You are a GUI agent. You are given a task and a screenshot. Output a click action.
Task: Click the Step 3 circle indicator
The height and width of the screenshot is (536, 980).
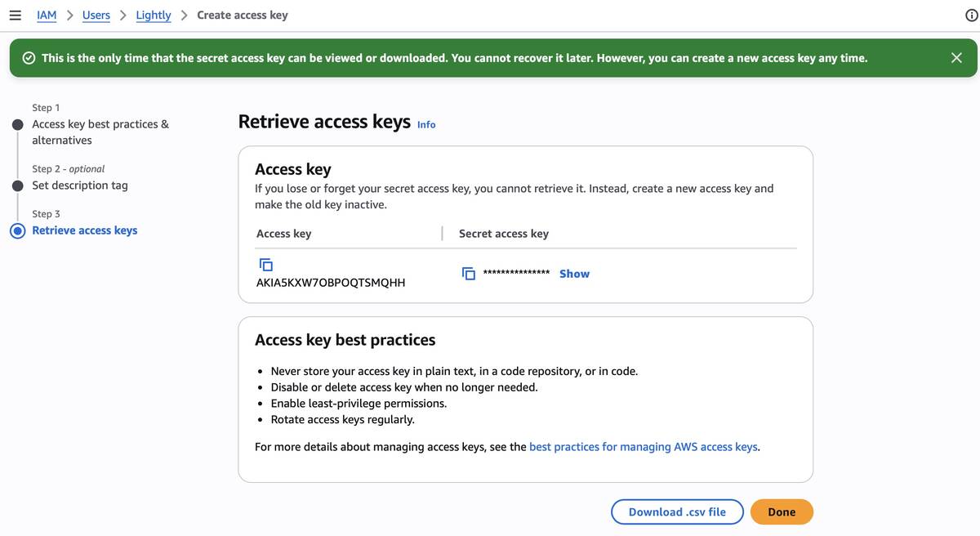pyautogui.click(x=17, y=230)
